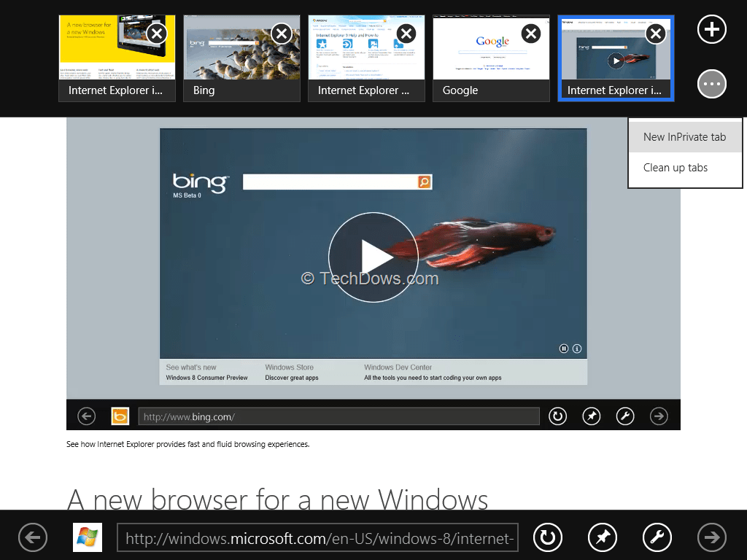Click the info icon on the video
Screen dimensions: 747x560
point(577,349)
